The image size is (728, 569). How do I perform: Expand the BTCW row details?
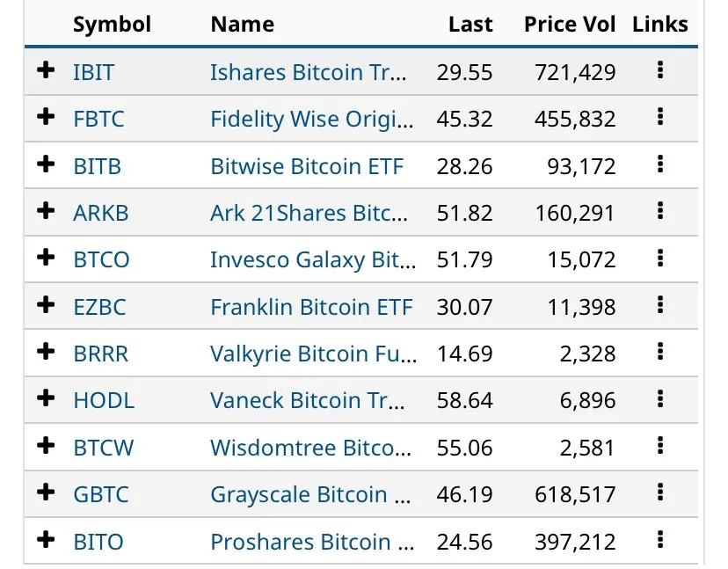coord(46,447)
